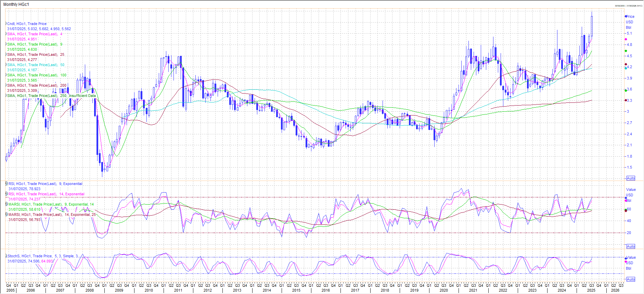Click magenta SMA 4 last-value marker on price axis
The width and height of the screenshot is (644, 294).
point(626,39)
